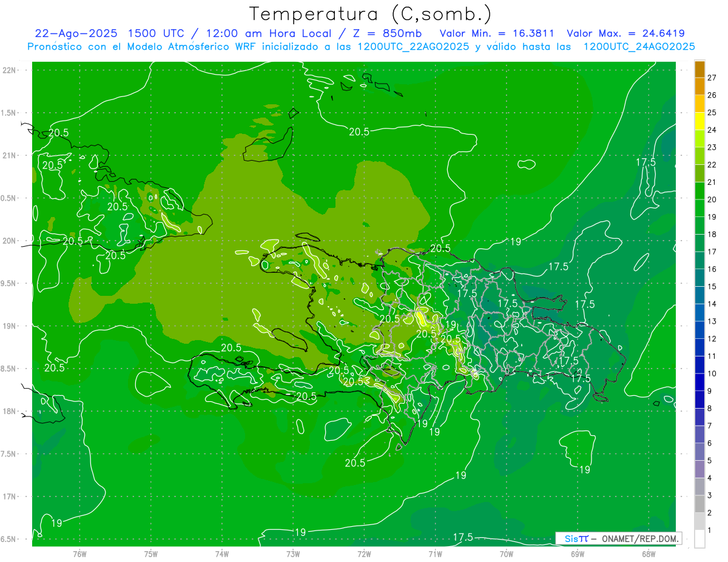Click the color-scale legend label 6
This screenshot has height=562, width=728.
point(710,443)
